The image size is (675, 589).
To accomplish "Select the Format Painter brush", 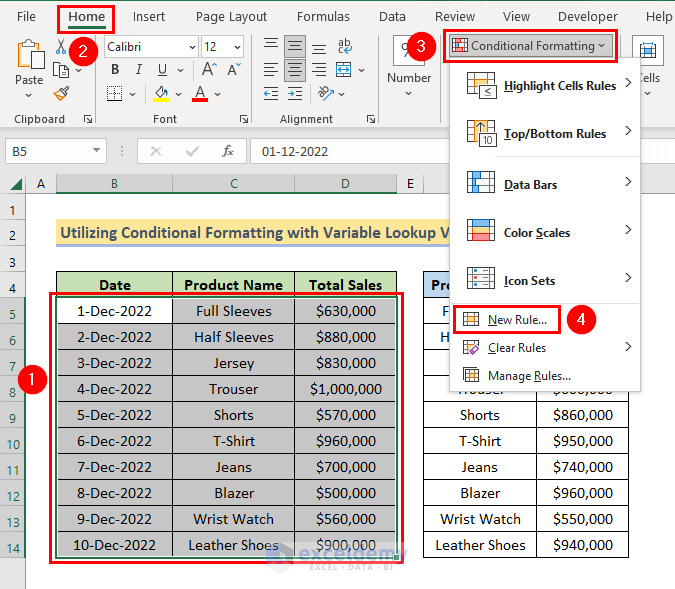I will pyautogui.click(x=62, y=93).
